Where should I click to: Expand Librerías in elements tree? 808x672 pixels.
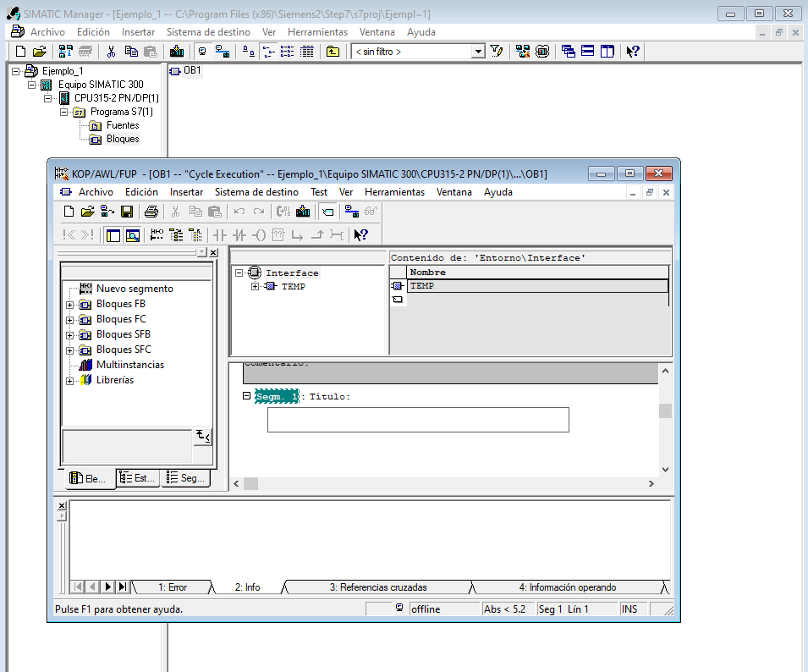tap(69, 381)
